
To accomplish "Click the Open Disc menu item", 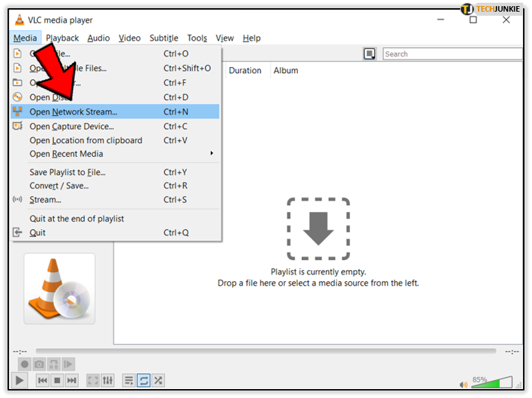I will click(x=115, y=97).
